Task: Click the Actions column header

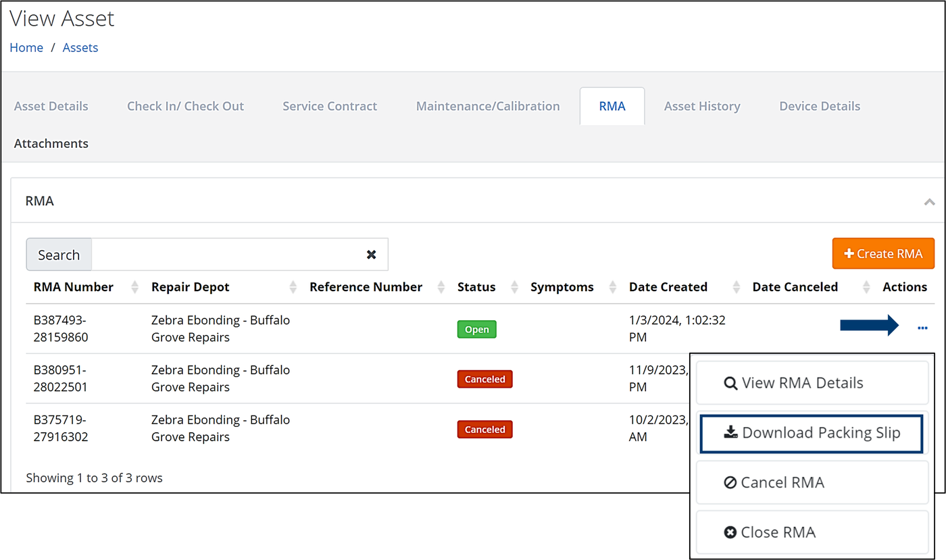Action: (x=905, y=287)
